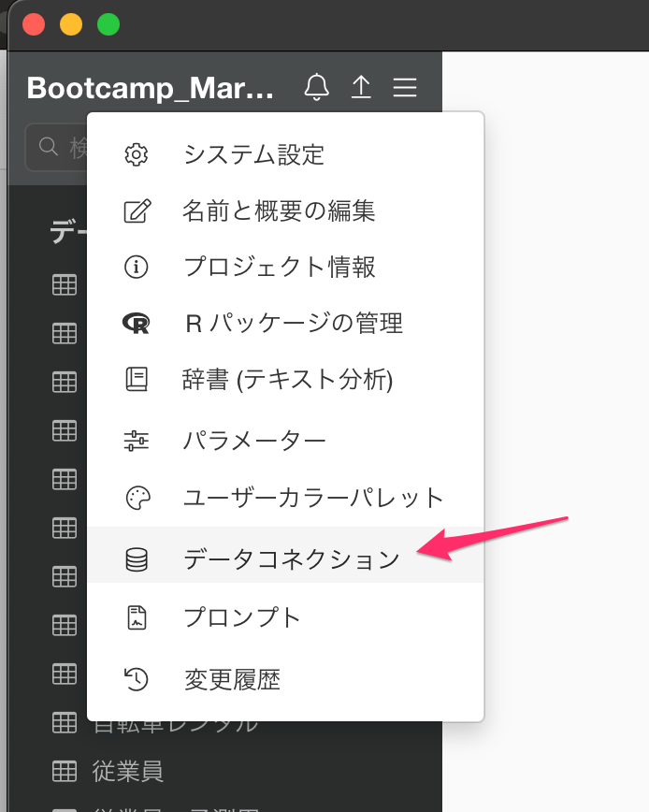Click the history clock icon for 変更履歴
Viewport: 649px width, 812px height.
click(137, 679)
